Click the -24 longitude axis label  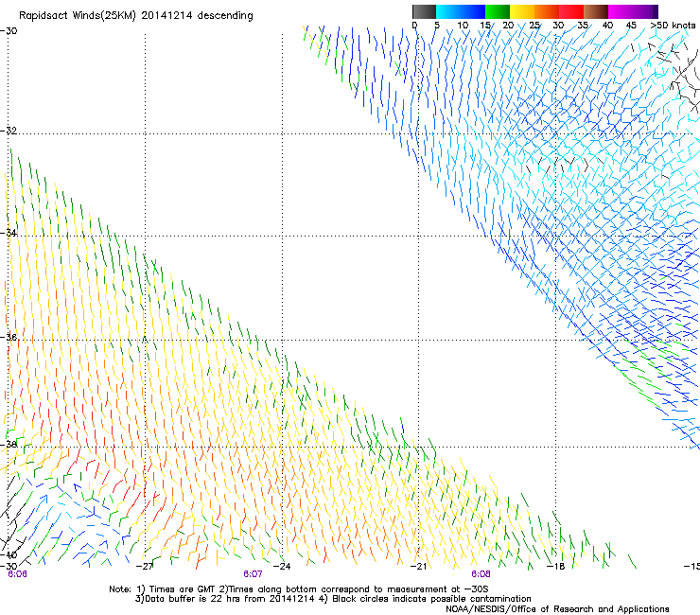coord(282,567)
